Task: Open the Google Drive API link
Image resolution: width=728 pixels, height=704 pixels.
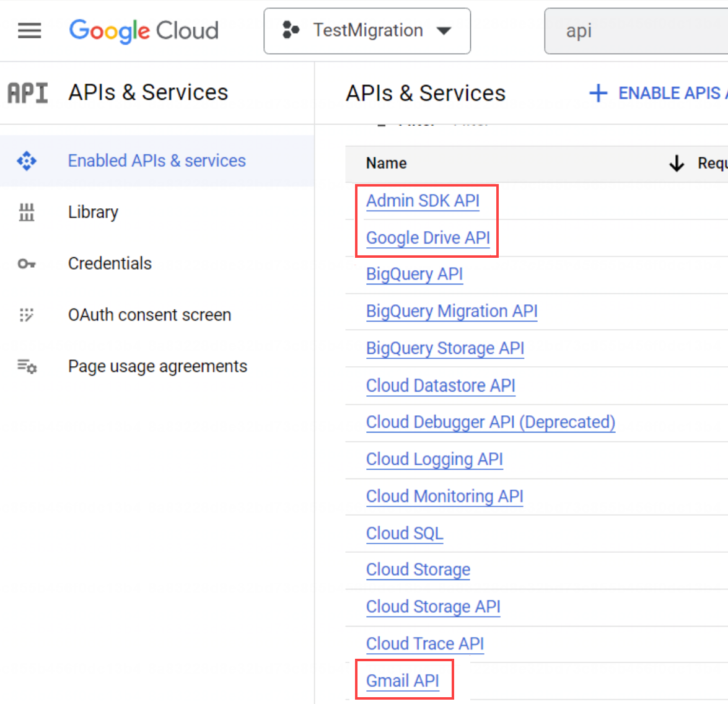Action: (x=428, y=238)
